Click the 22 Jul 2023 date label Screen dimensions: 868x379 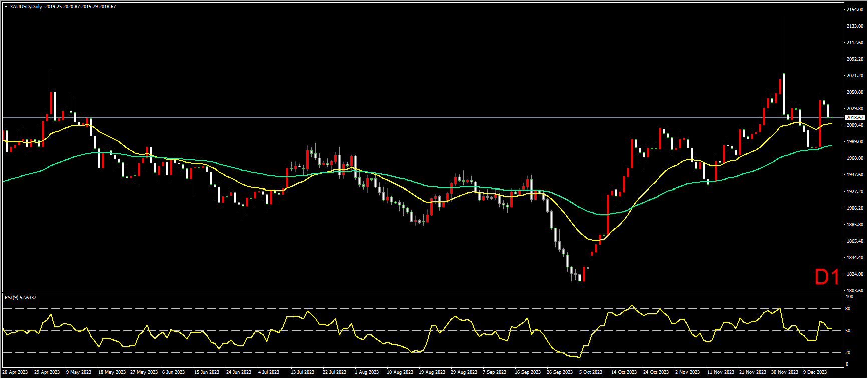coord(334,373)
